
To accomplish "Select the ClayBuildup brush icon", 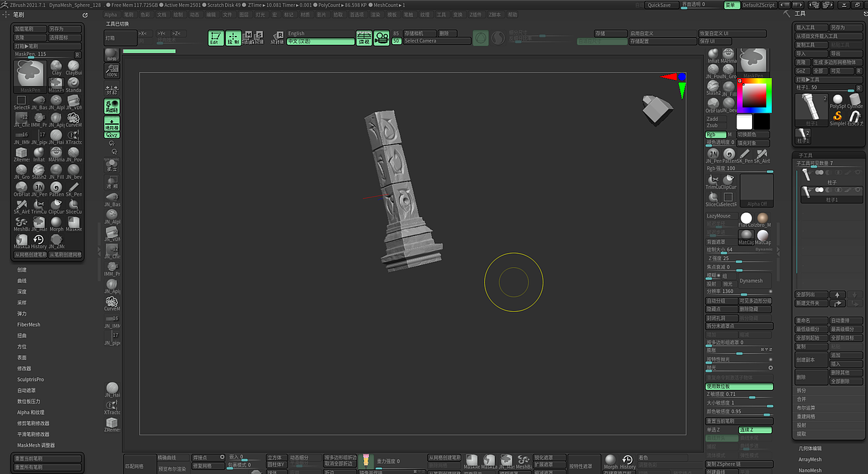I will [x=73, y=66].
